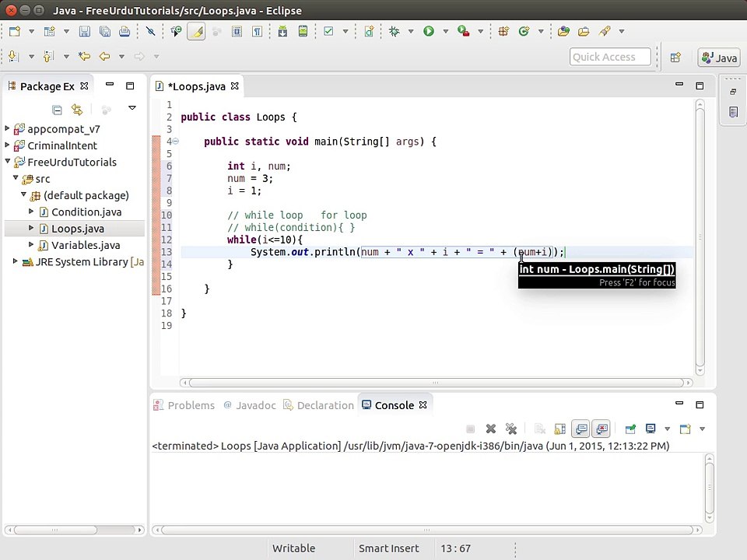Click the New Java Class icon
This screenshot has height=560, width=747.
click(x=524, y=31)
